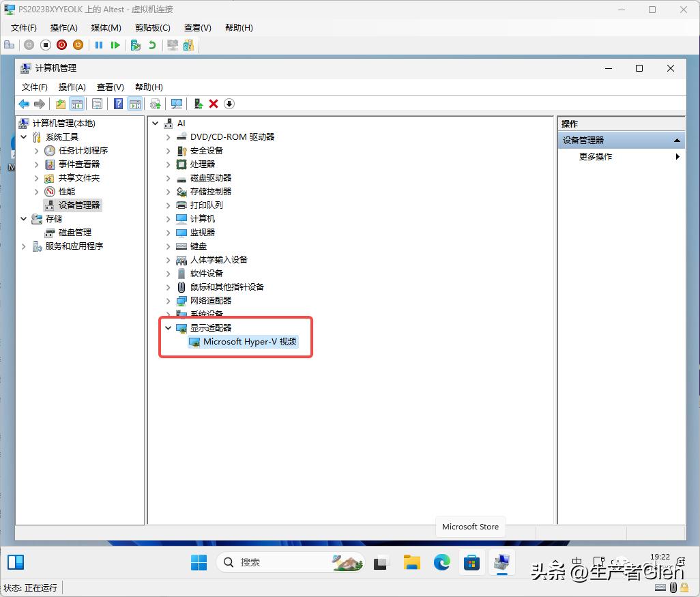Open the 媒体(M) menu in VM connection window
The height and width of the screenshot is (597, 700).
(x=105, y=27)
